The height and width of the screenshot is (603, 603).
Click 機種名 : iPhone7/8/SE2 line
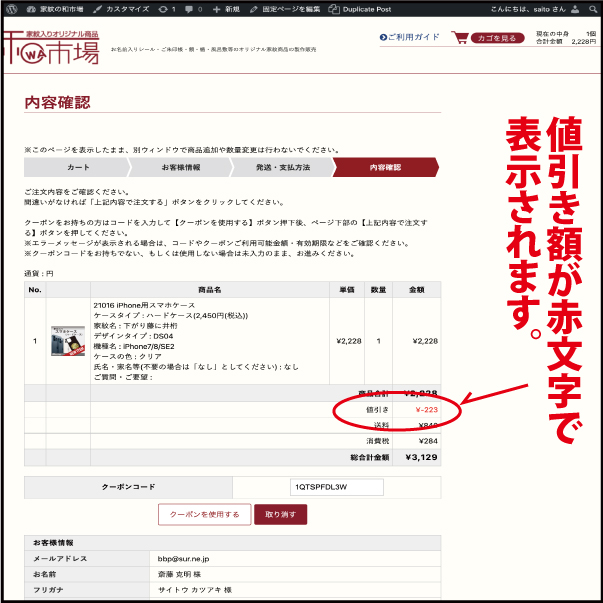(x=134, y=346)
